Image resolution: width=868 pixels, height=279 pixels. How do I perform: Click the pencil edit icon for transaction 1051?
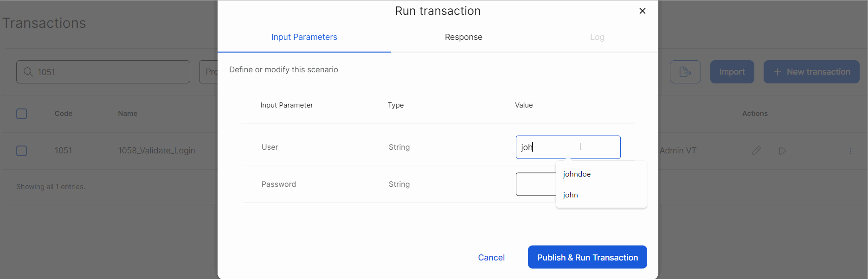tap(756, 151)
